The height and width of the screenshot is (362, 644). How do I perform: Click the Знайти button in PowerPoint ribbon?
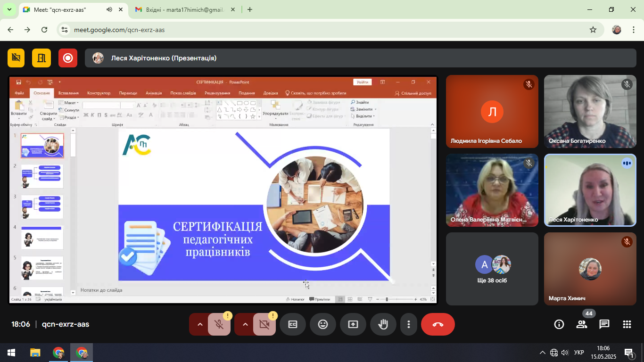click(x=360, y=102)
